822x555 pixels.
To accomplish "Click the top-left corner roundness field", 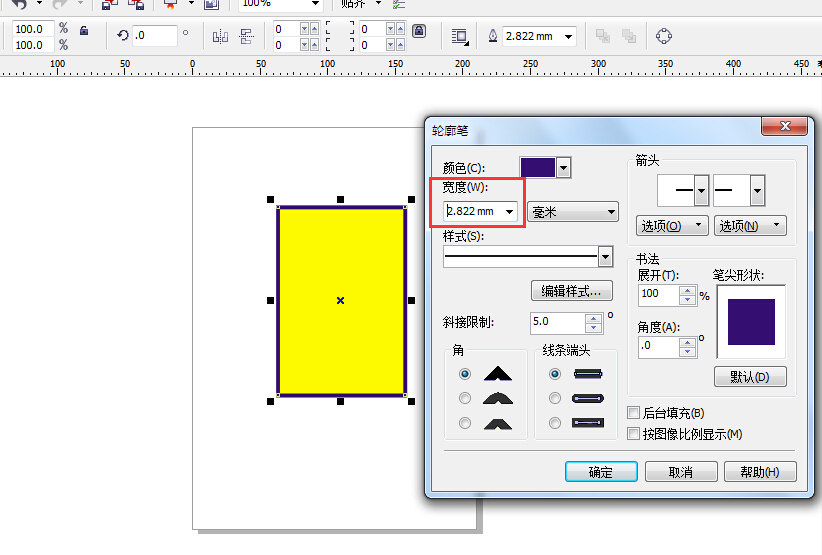I will tap(286, 29).
